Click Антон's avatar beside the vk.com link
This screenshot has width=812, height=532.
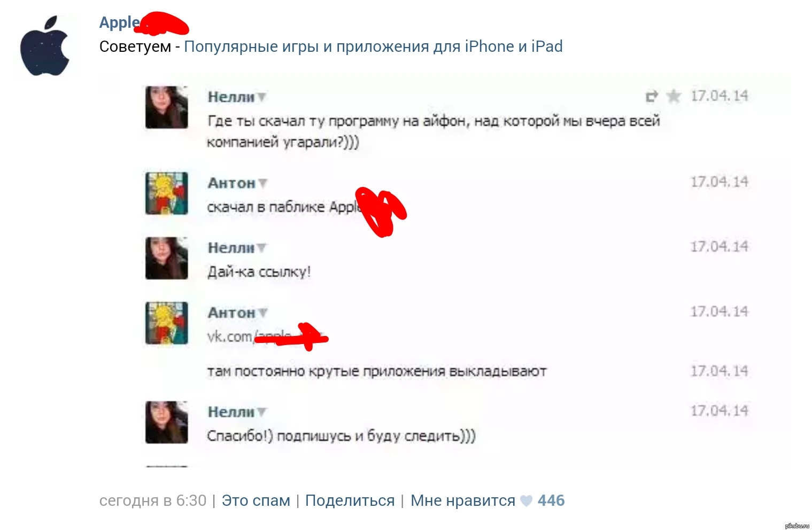(x=167, y=323)
